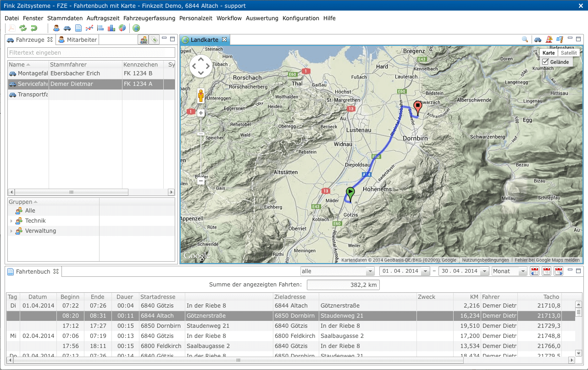Screen dimensions: 588x370
Task: Open the Fahrzeugerfassung menu
Action: [x=149, y=18]
